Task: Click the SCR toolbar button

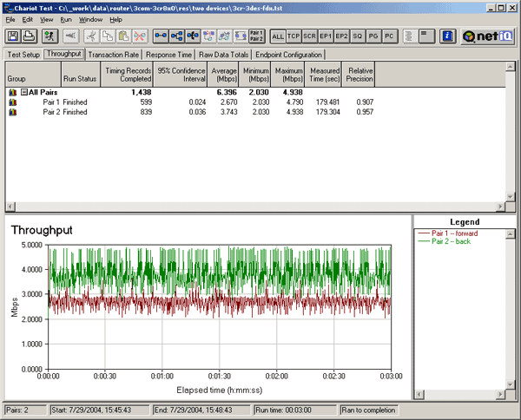Action: point(309,36)
